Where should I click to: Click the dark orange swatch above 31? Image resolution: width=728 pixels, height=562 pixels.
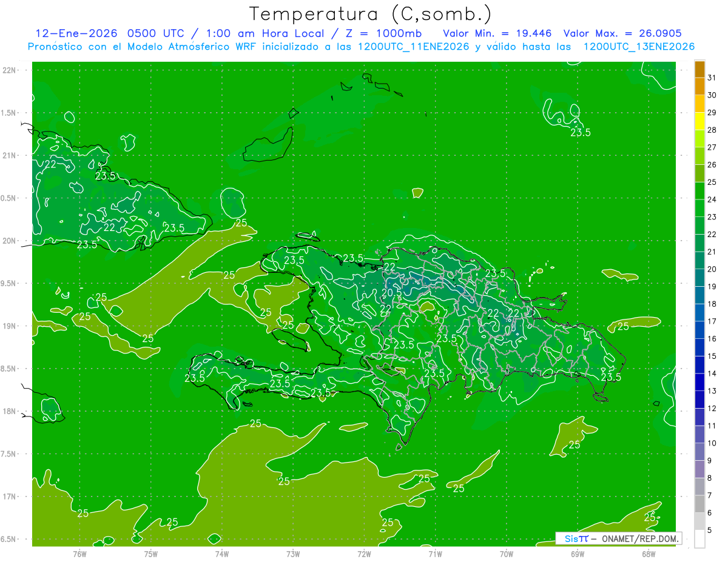pos(699,69)
